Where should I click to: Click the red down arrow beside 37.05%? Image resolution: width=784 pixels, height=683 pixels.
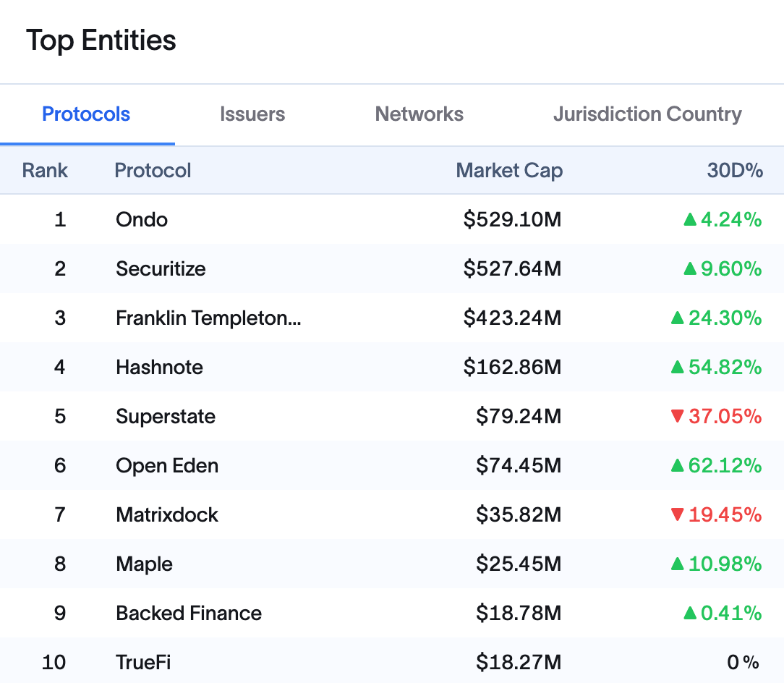pyautogui.click(x=677, y=416)
